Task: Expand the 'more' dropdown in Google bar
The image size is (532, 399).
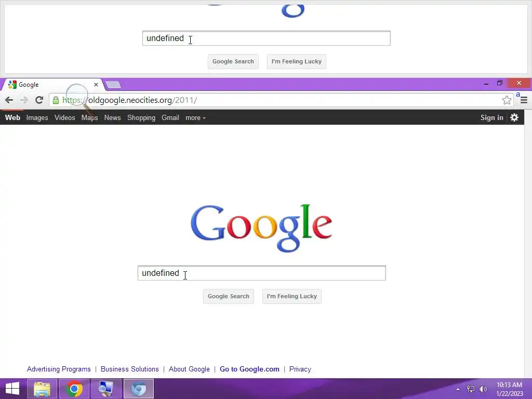Action: click(x=195, y=118)
